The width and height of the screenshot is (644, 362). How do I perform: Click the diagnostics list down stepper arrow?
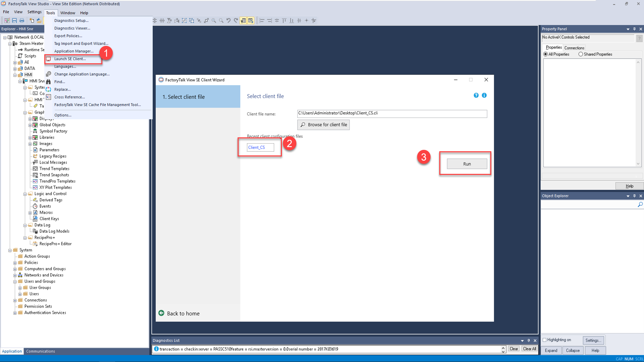[503, 351]
